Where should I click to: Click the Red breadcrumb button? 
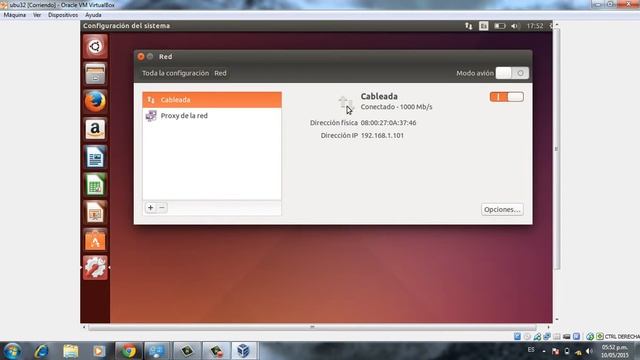220,73
